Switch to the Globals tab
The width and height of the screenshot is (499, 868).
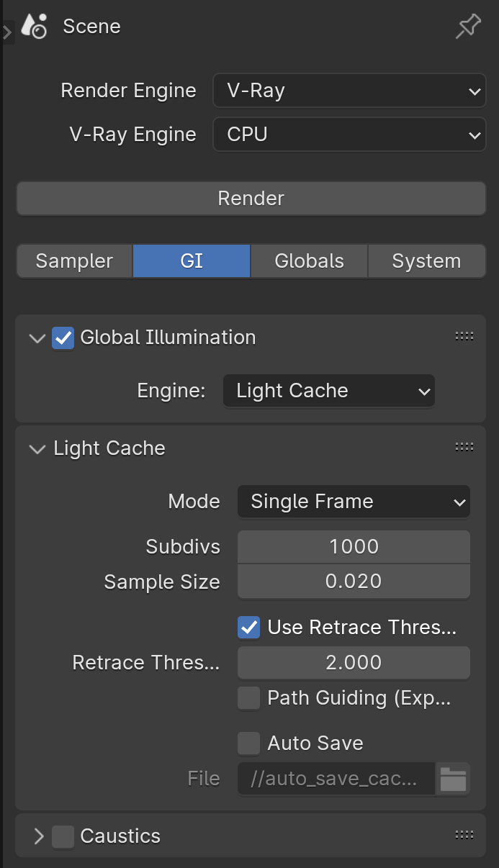click(x=310, y=261)
